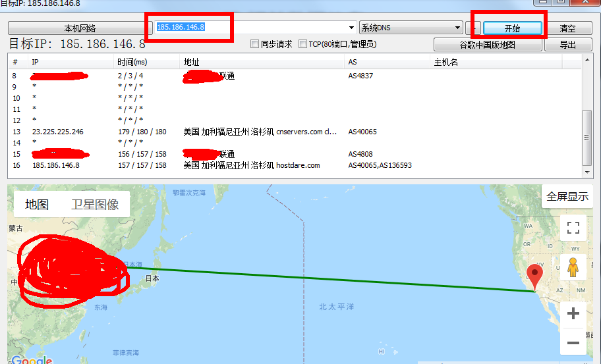Open the 系统DNS dropdown
This screenshot has height=364, width=601.
(411, 28)
